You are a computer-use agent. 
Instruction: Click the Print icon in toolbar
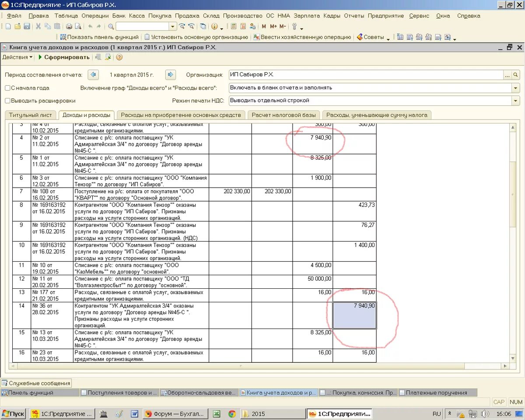point(69,26)
